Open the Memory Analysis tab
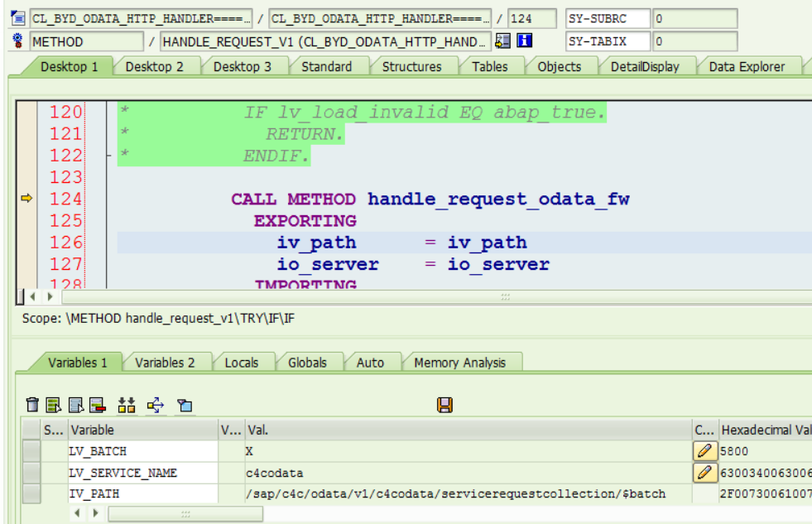Viewport: 812px width, 524px height. pos(459,363)
